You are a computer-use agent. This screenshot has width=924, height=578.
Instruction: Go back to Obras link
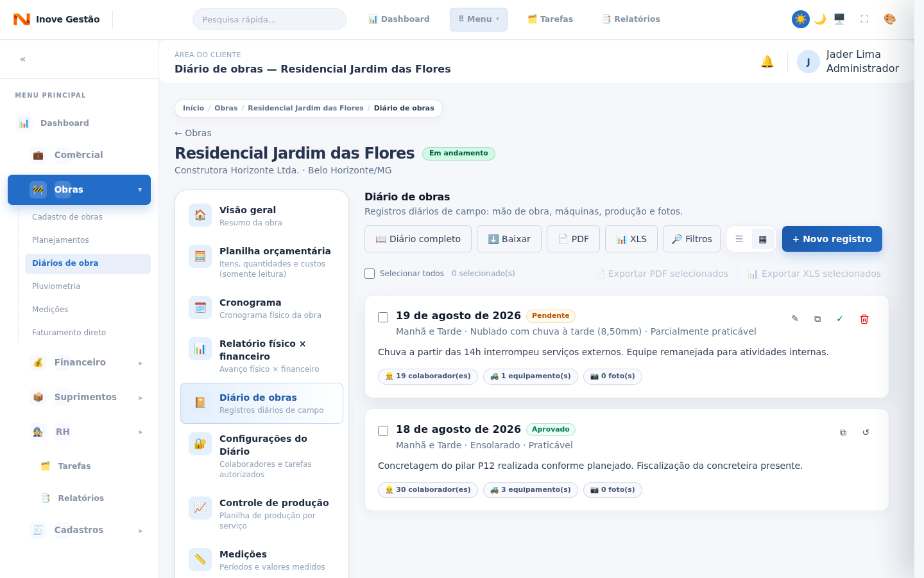pyautogui.click(x=193, y=133)
